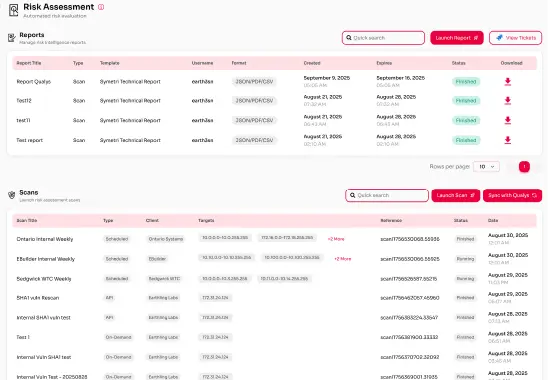
Task: Select the Test report title cell
Action: [29, 140]
